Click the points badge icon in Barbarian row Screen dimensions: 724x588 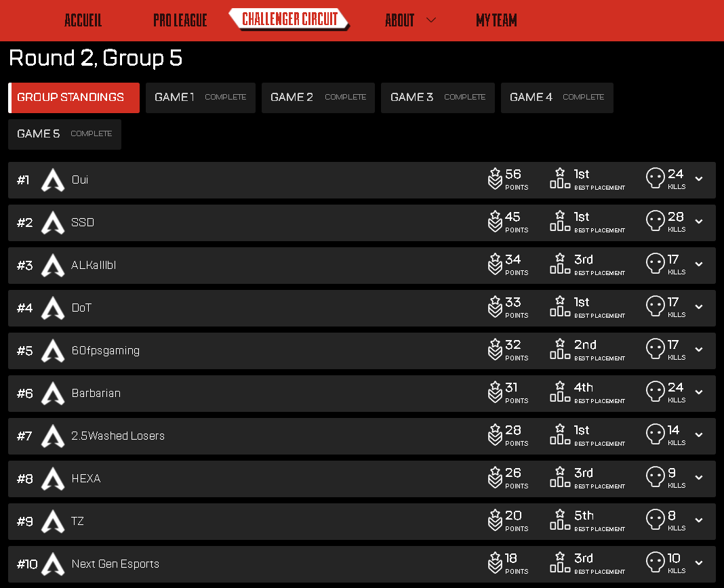(x=495, y=392)
